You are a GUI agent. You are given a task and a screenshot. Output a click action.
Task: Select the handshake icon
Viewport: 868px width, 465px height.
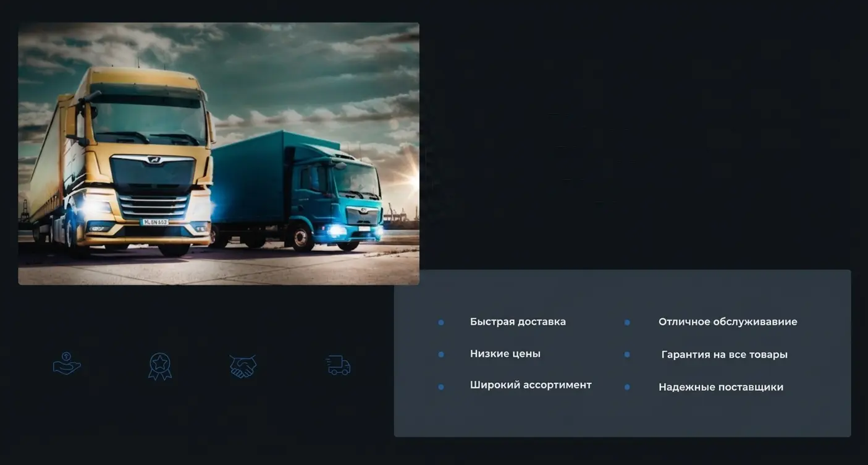coord(243,366)
